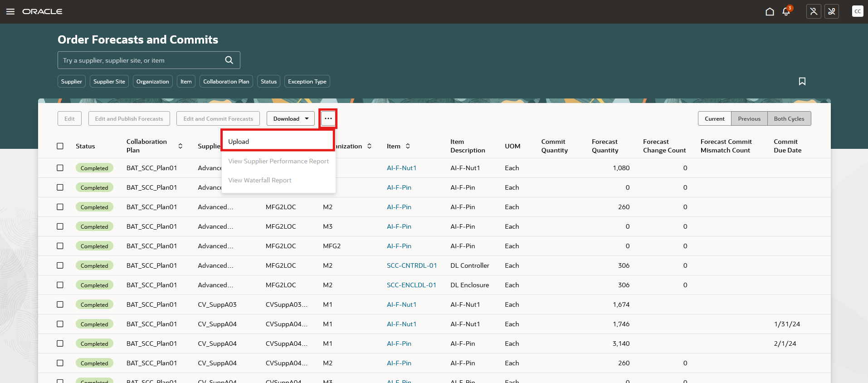Switch to the Current cycle tab
The image size is (868, 383).
[x=715, y=118]
